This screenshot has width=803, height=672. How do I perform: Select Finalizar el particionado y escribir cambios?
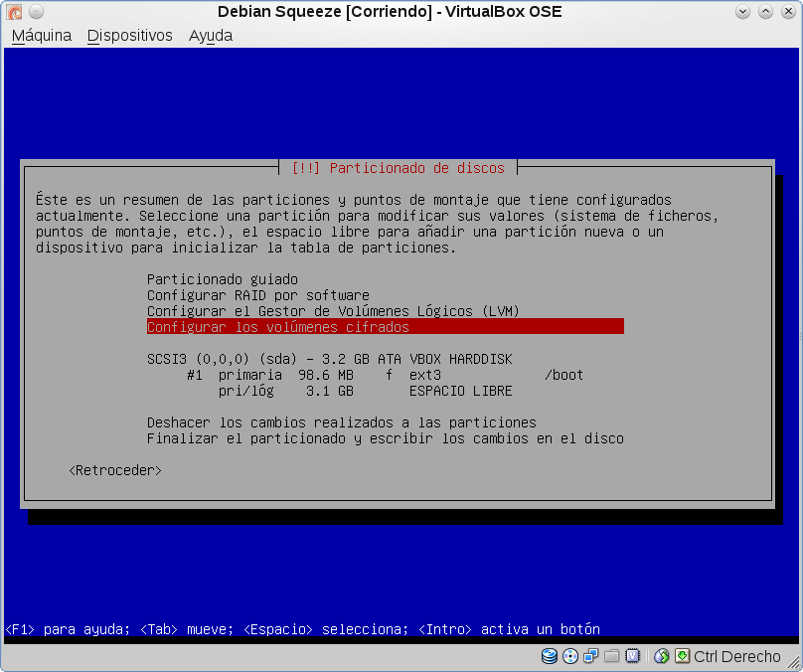pyautogui.click(x=386, y=438)
